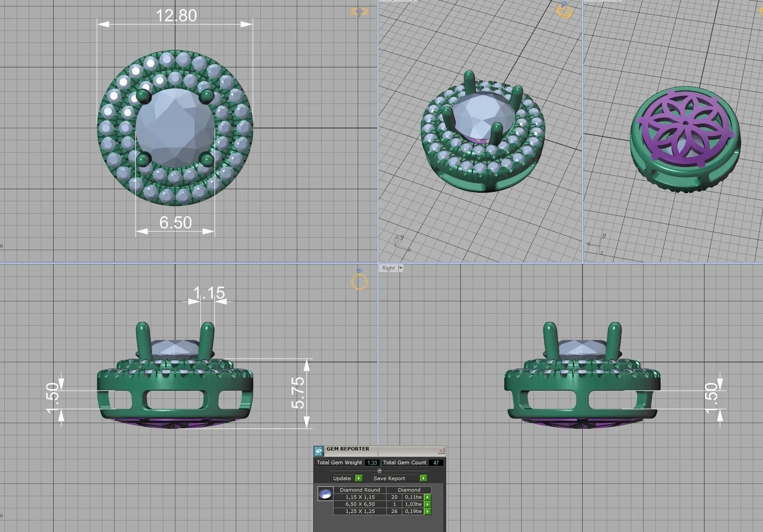Select the Right viewport title tab
Screen dimensions: 763x532
389,268
